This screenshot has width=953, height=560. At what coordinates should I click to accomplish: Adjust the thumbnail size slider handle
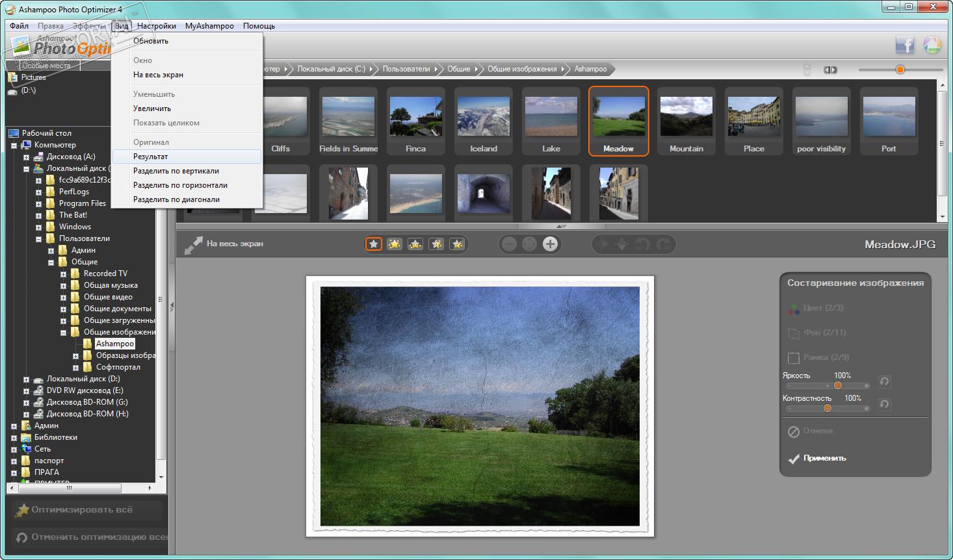point(900,70)
